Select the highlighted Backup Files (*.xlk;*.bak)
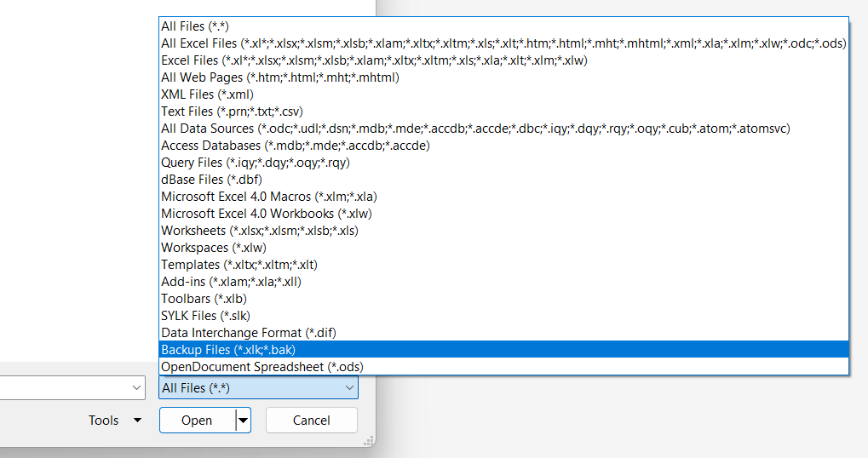The image size is (868, 458). (503, 350)
